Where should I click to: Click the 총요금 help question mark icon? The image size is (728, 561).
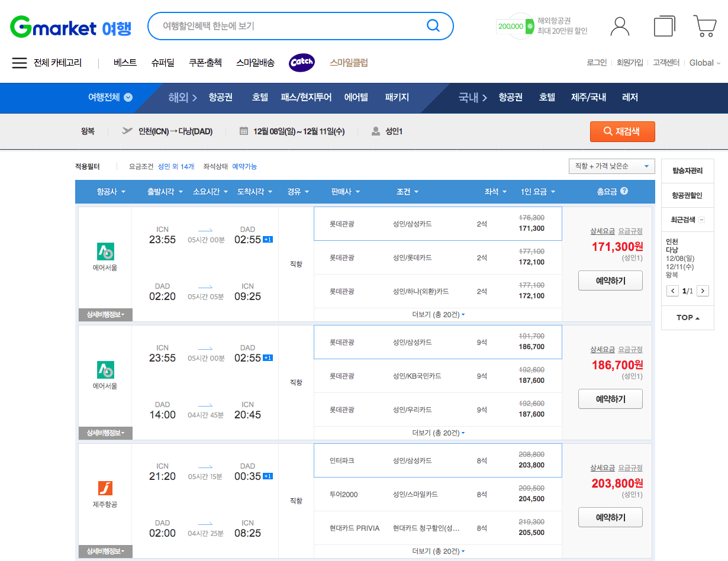coord(624,191)
